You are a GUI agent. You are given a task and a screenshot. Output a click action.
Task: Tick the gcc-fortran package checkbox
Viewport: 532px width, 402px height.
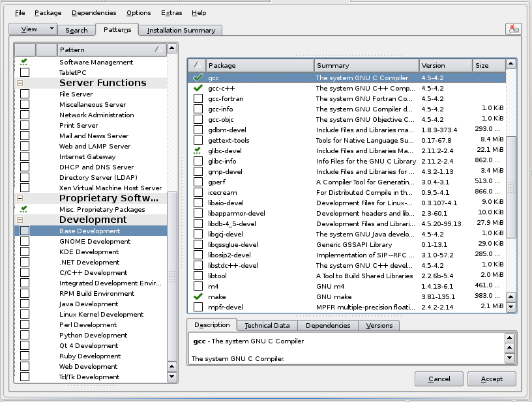coord(198,98)
